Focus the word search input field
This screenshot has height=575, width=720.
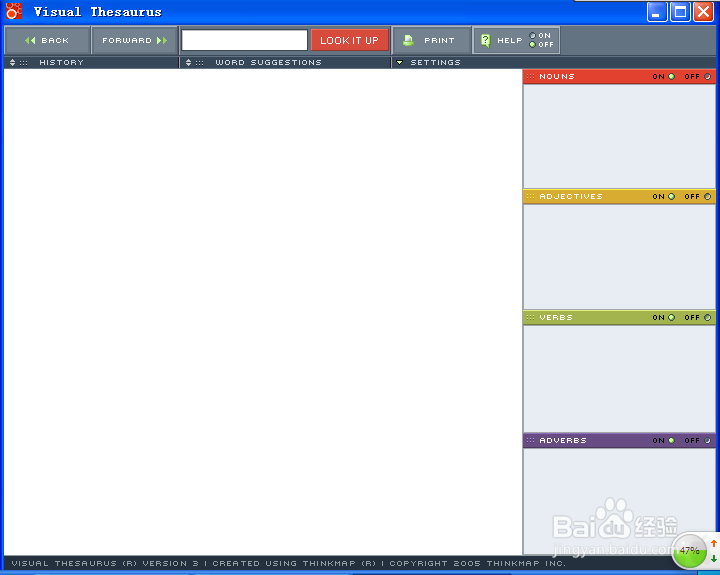pos(244,40)
